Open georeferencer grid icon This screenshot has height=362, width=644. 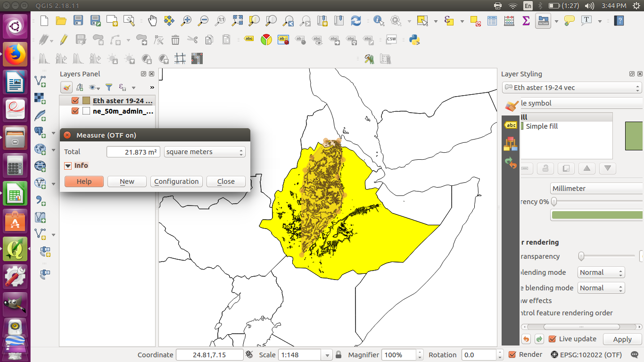click(x=180, y=58)
